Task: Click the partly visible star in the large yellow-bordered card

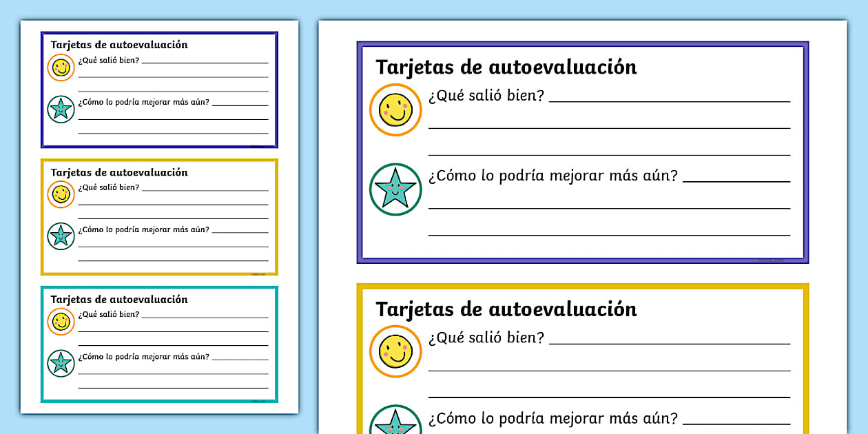Action: pos(395,421)
